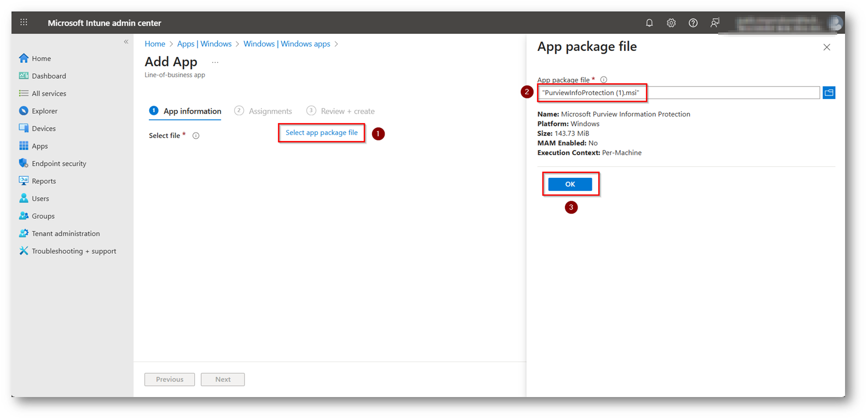Click the Endpoint security shield icon
Screen dimensions: 868x420
[x=24, y=163]
